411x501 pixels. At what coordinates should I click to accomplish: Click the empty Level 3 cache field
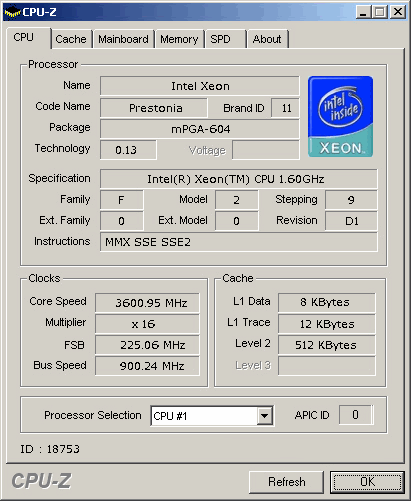327,366
